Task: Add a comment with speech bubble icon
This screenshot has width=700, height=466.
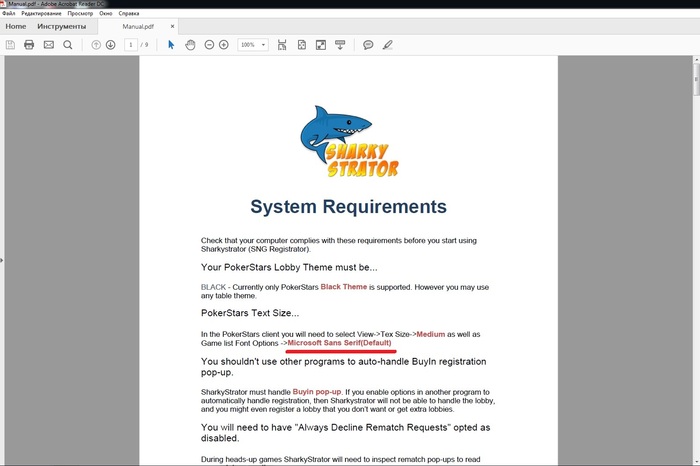Action: (x=368, y=45)
